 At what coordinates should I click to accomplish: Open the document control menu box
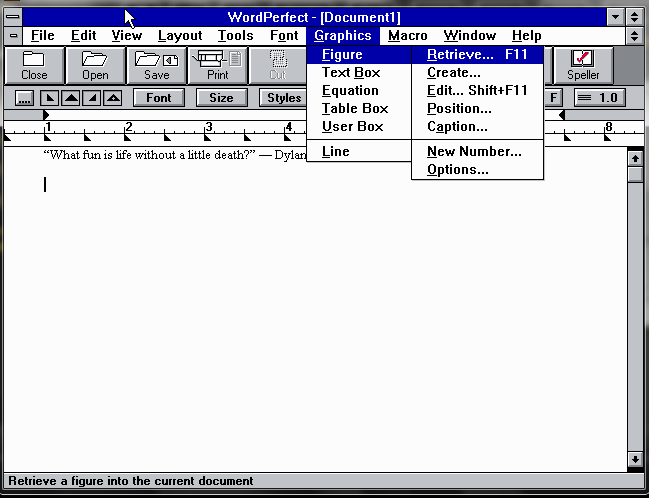tap(13, 36)
